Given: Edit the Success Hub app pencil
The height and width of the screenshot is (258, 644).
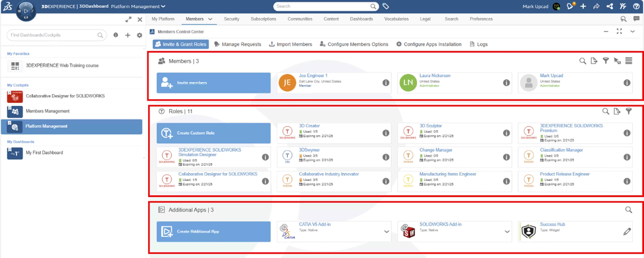Looking at the screenshot, I should (x=627, y=232).
